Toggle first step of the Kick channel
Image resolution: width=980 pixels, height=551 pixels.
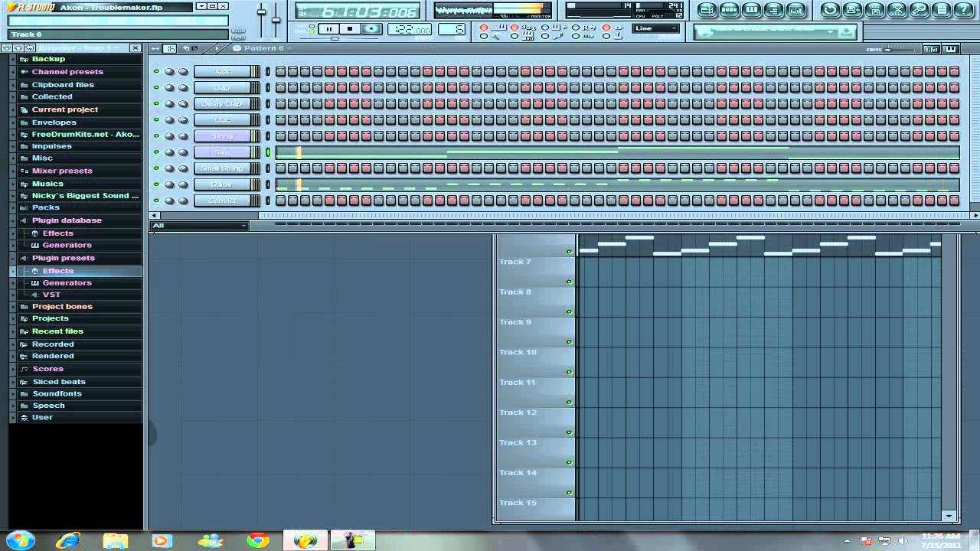pos(280,72)
